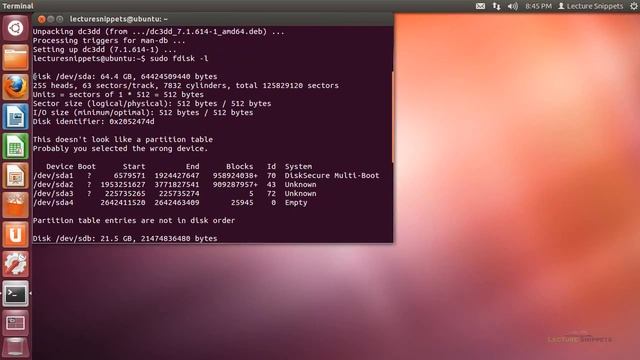This screenshot has height=360, width=640.
Task: Open LibreOffice Writer from the launcher
Action: [16, 117]
